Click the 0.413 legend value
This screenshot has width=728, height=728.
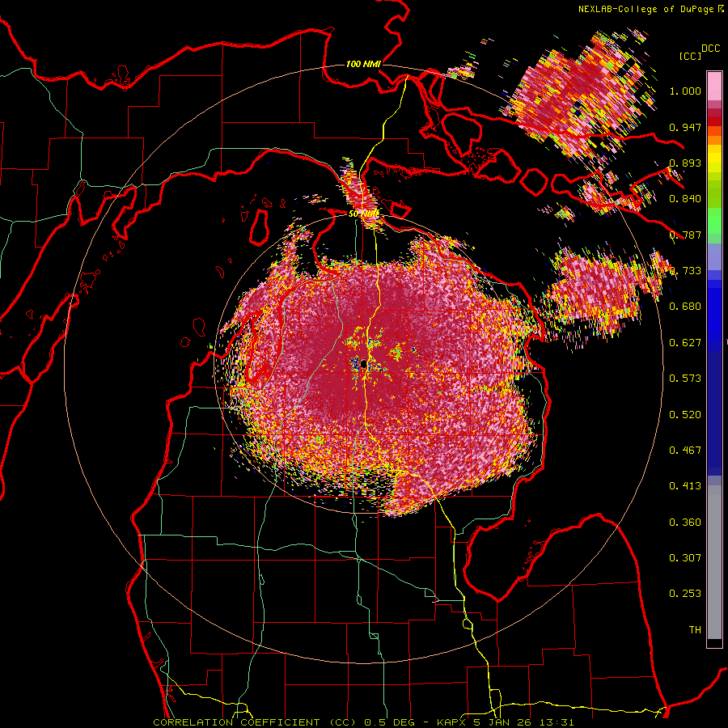click(x=685, y=486)
